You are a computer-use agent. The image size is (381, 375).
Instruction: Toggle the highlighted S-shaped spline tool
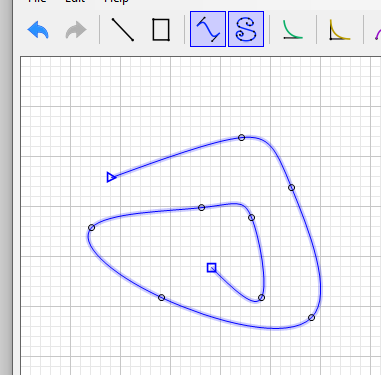tap(246, 29)
